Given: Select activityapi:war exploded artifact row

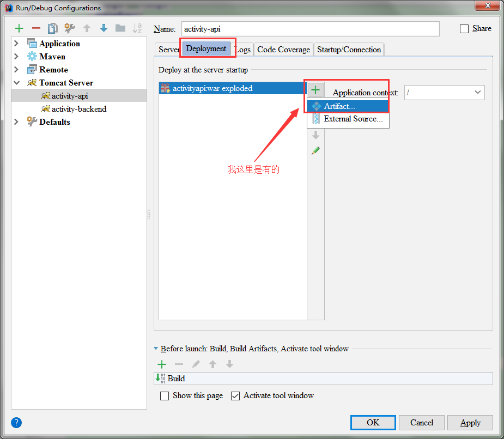Looking at the screenshot, I should (x=233, y=88).
